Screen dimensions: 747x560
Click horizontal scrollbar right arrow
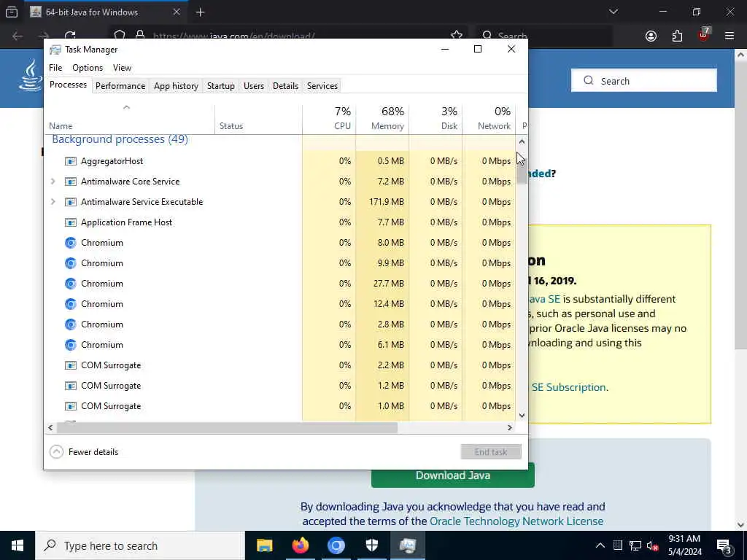(x=510, y=427)
